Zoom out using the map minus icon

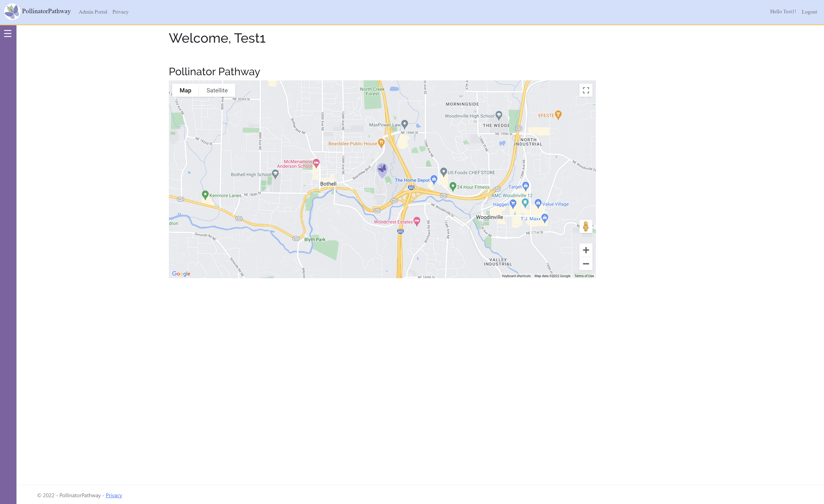[586, 264]
